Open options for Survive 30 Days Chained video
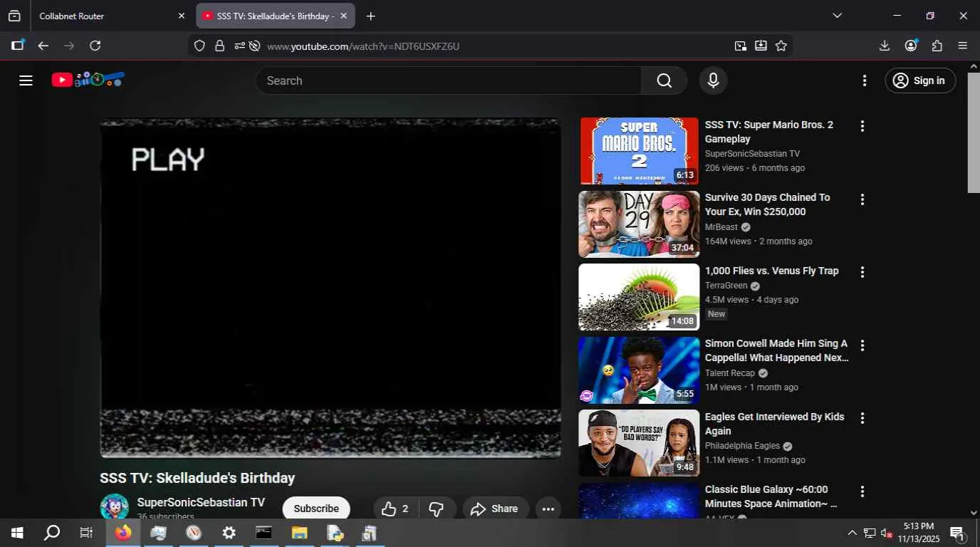This screenshot has height=547, width=980. [862, 199]
